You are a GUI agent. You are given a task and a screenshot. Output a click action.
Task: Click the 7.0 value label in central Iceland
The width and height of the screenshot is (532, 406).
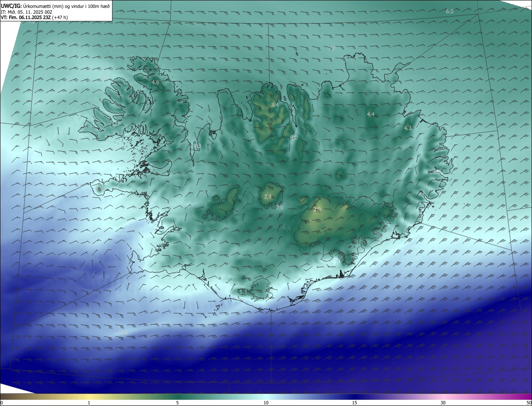pos(279,208)
